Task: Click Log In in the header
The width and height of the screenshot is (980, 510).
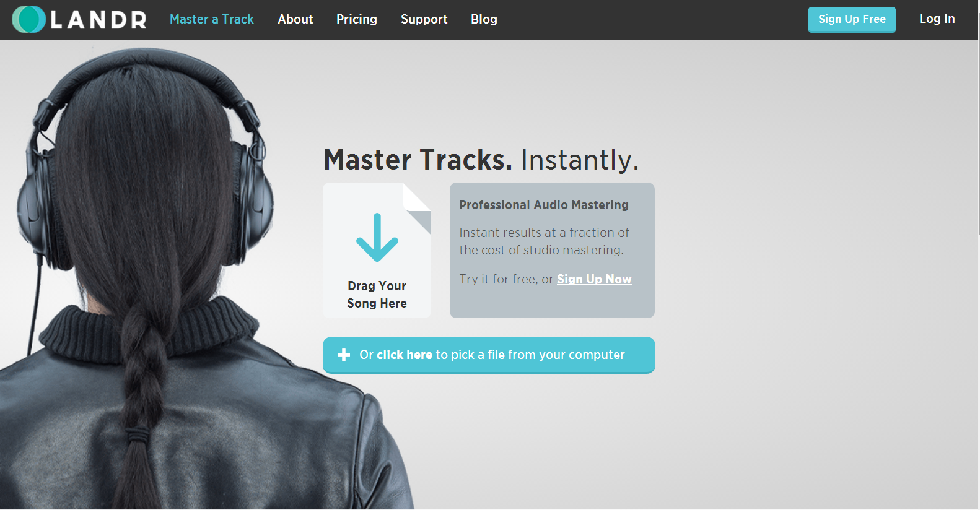Action: pyautogui.click(x=937, y=19)
